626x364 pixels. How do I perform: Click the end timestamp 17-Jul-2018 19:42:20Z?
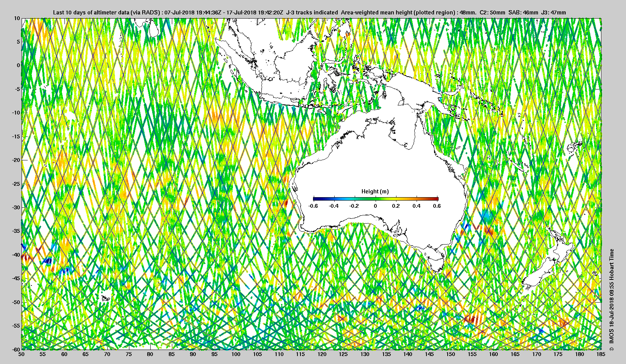pyautogui.click(x=255, y=13)
